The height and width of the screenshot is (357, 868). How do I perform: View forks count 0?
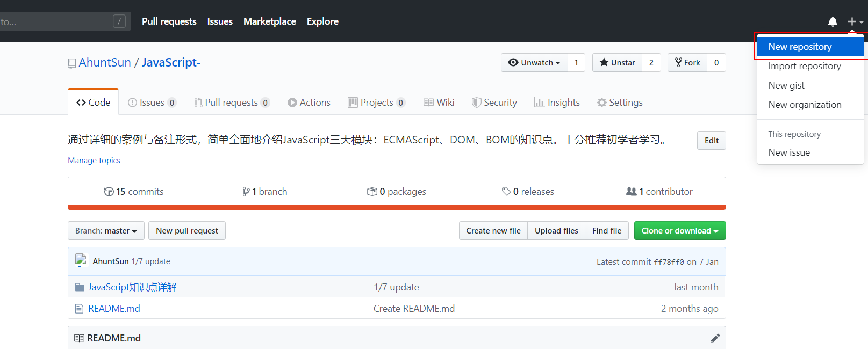pyautogui.click(x=716, y=63)
